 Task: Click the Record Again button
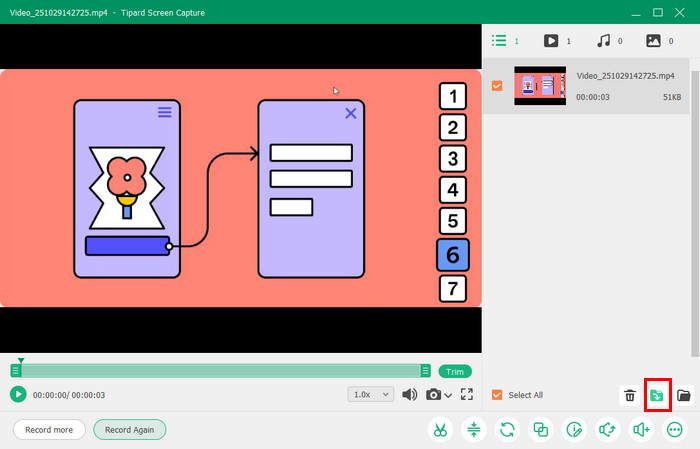click(130, 430)
